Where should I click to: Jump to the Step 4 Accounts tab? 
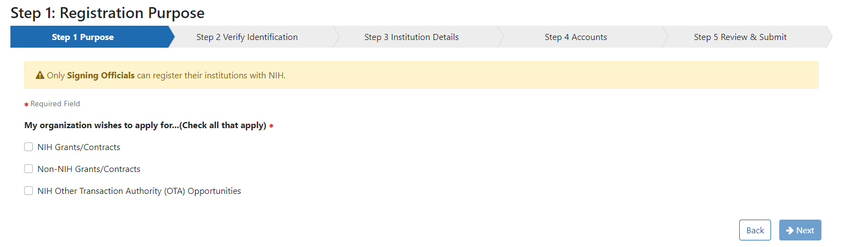576,37
